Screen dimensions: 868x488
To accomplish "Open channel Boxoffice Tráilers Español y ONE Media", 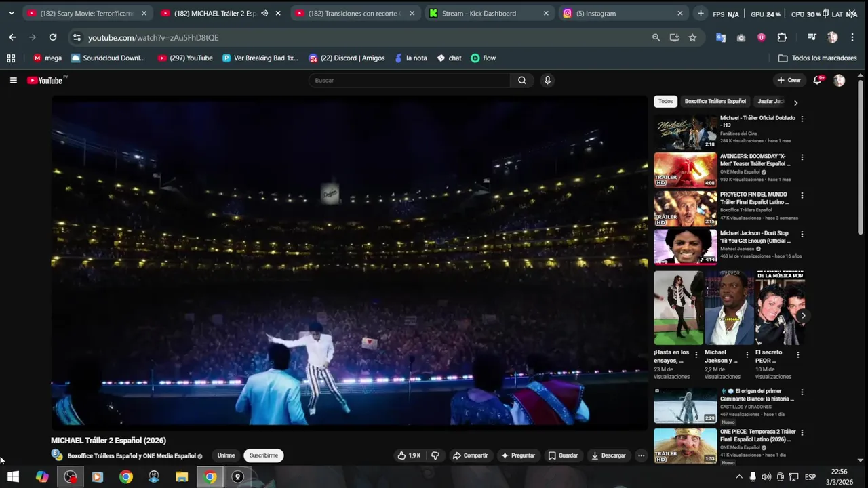I will [132, 456].
